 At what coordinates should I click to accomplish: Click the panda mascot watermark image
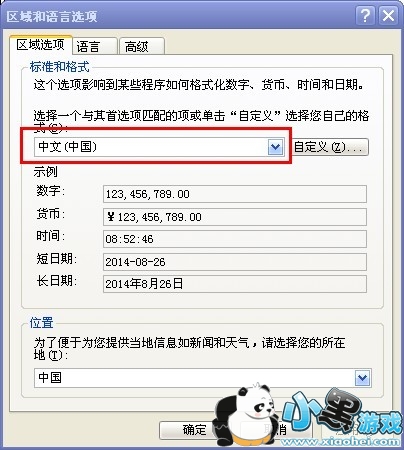[x=247, y=415]
